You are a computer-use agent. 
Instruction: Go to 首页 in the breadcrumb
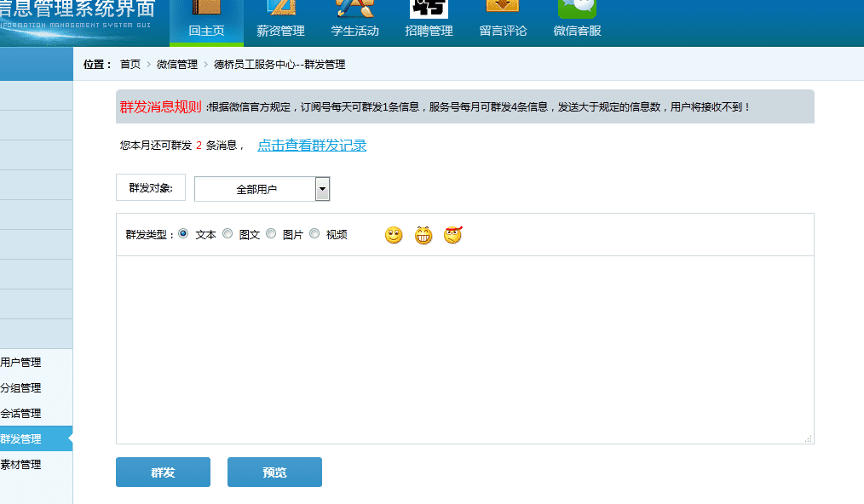(x=129, y=63)
